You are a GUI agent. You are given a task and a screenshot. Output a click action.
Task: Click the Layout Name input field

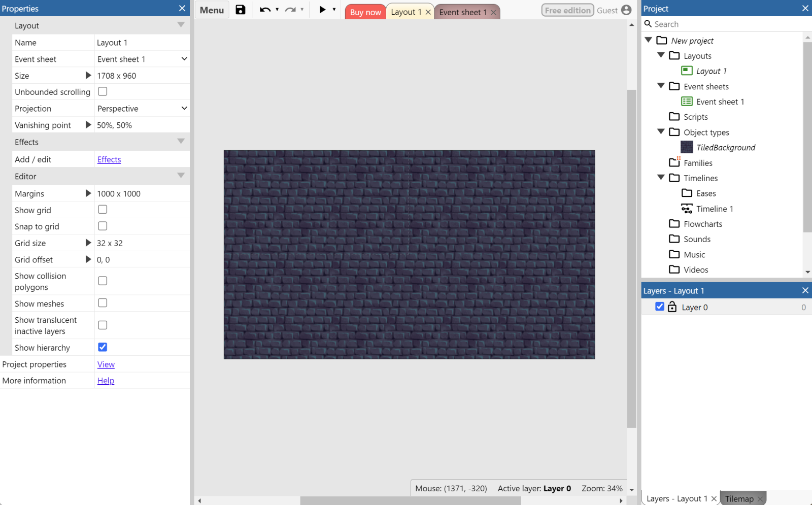tap(142, 43)
